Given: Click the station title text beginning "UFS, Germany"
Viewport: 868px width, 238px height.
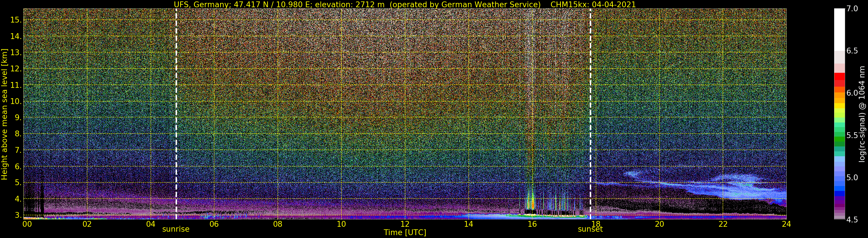Looking at the screenshot, I should coord(357,4).
